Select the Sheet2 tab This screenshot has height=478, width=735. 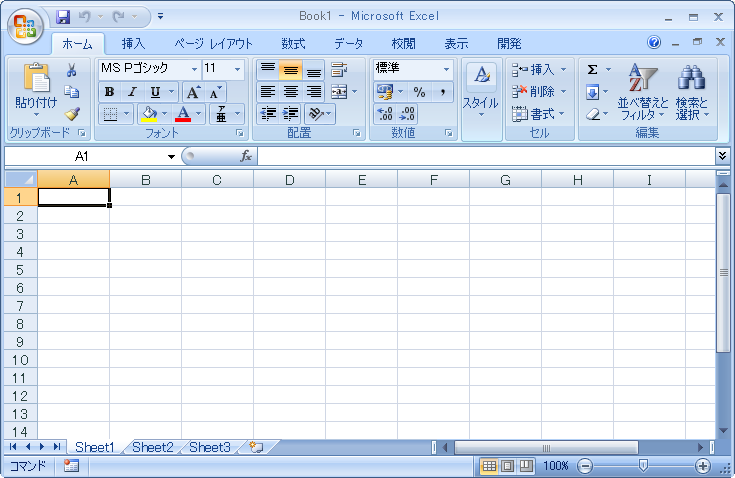pyautogui.click(x=153, y=448)
